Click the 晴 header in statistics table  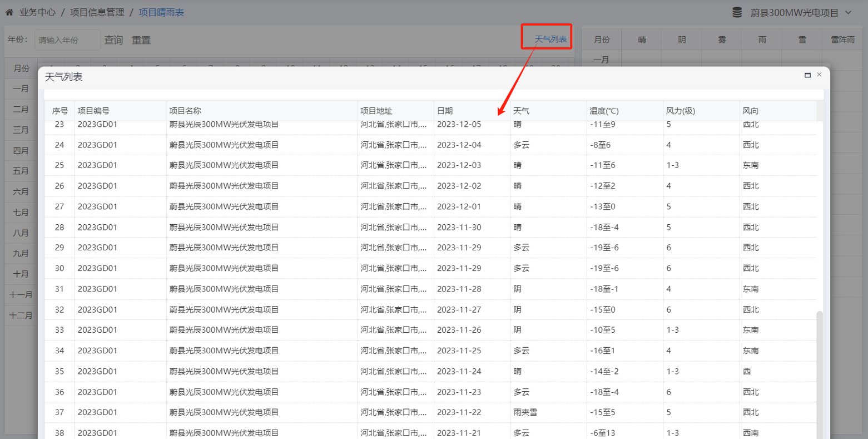(642, 40)
